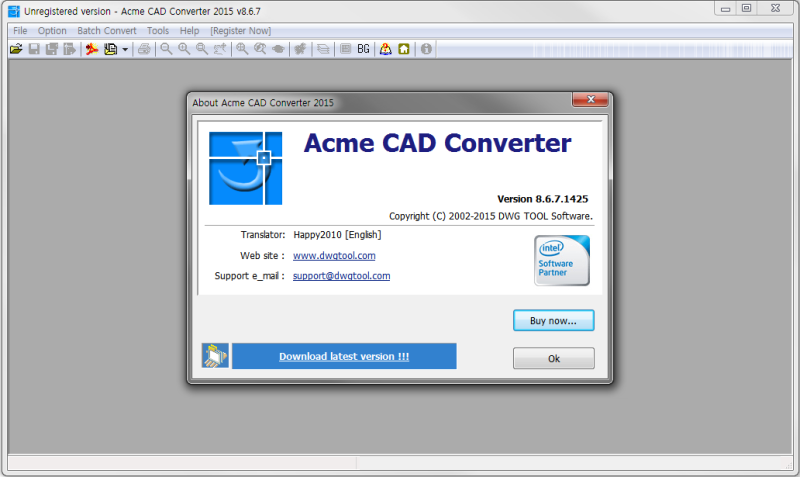
Task: Click the zoom extents magnifier icon
Action: pos(242,49)
